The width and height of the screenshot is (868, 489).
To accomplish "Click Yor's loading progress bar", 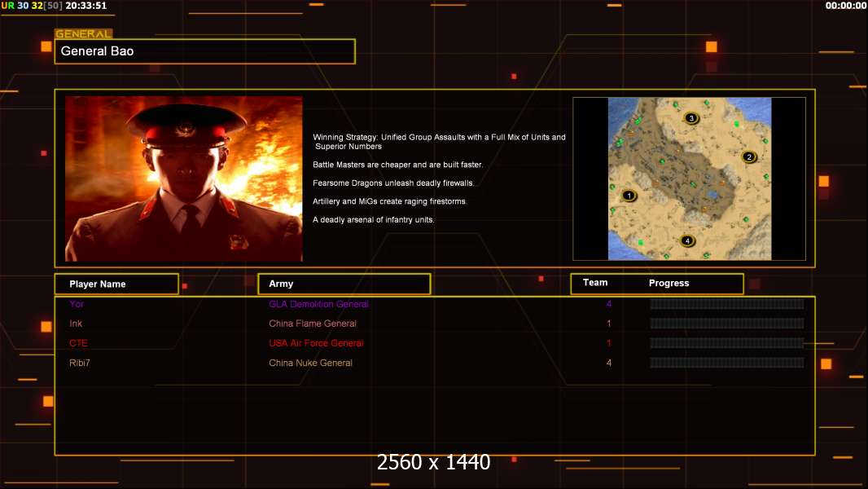I will click(x=727, y=303).
